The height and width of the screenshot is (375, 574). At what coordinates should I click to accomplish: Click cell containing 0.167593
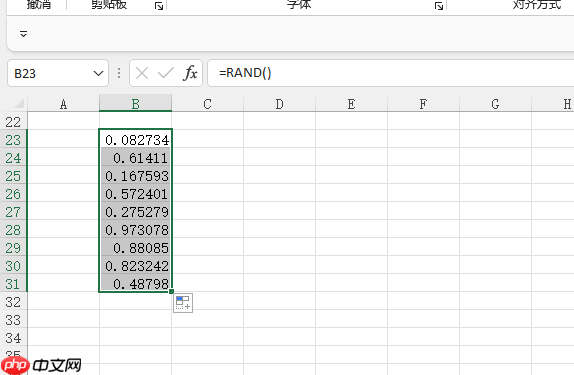click(x=135, y=176)
